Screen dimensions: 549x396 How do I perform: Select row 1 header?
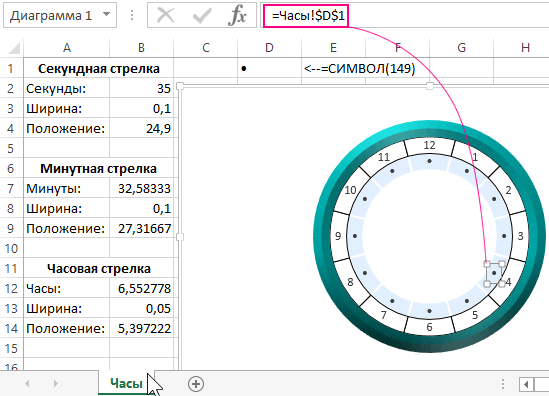pyautogui.click(x=11, y=68)
